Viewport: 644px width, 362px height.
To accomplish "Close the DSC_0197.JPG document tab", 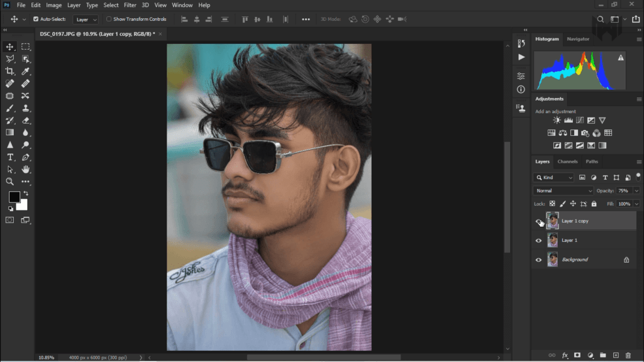I will point(160,34).
